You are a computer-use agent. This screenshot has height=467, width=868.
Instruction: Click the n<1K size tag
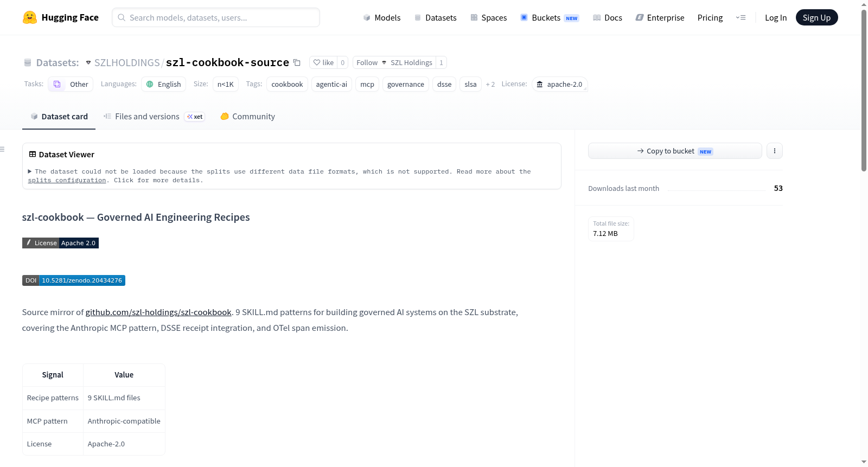coord(225,84)
